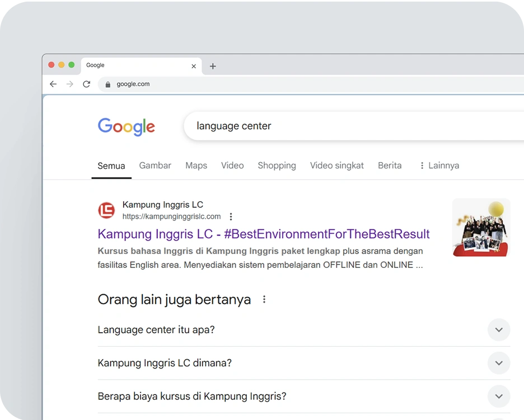This screenshot has height=420, width=524.
Task: Open the three-dot menu beside the search result
Action: [231, 216]
